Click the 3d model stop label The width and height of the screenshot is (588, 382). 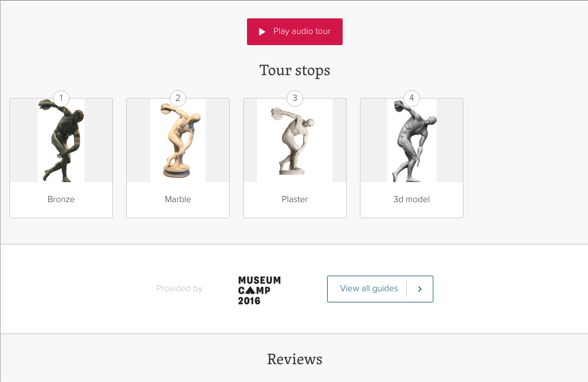pos(412,199)
